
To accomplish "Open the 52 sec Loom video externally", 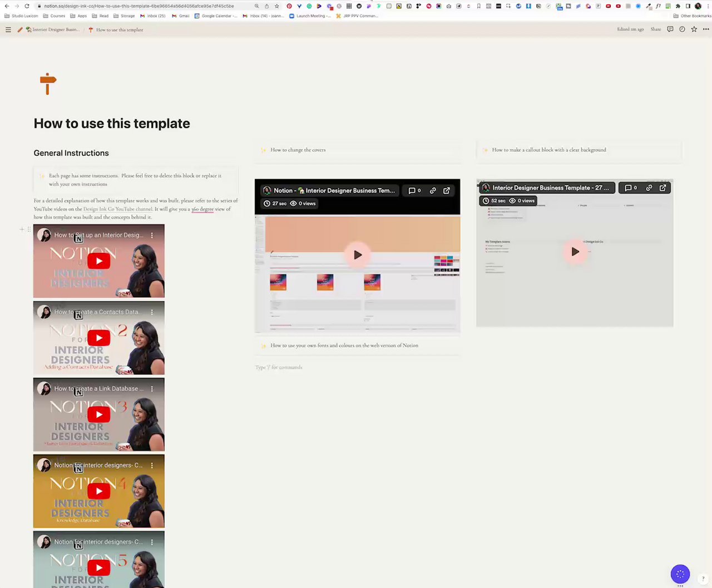I will [662, 188].
